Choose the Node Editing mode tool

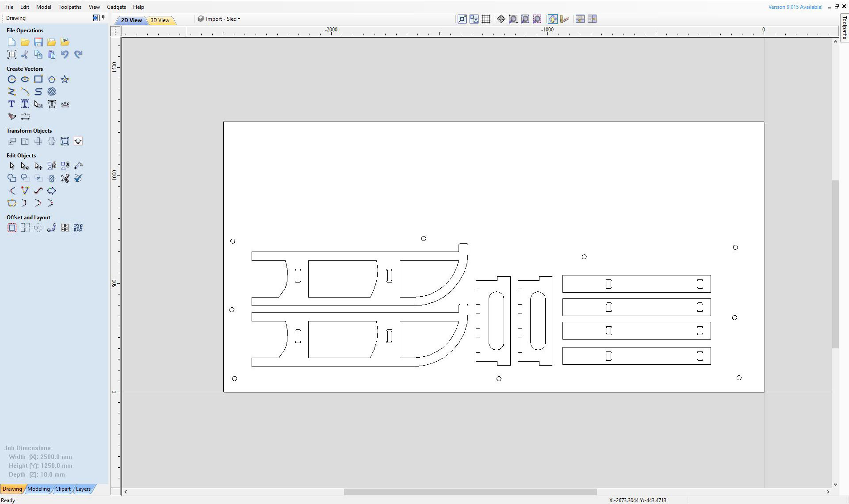pyautogui.click(x=25, y=166)
